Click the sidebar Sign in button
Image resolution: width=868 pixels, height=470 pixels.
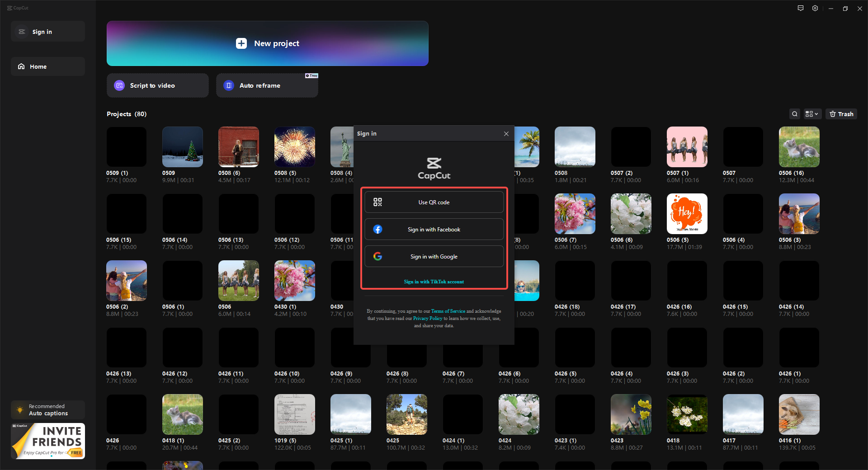48,32
